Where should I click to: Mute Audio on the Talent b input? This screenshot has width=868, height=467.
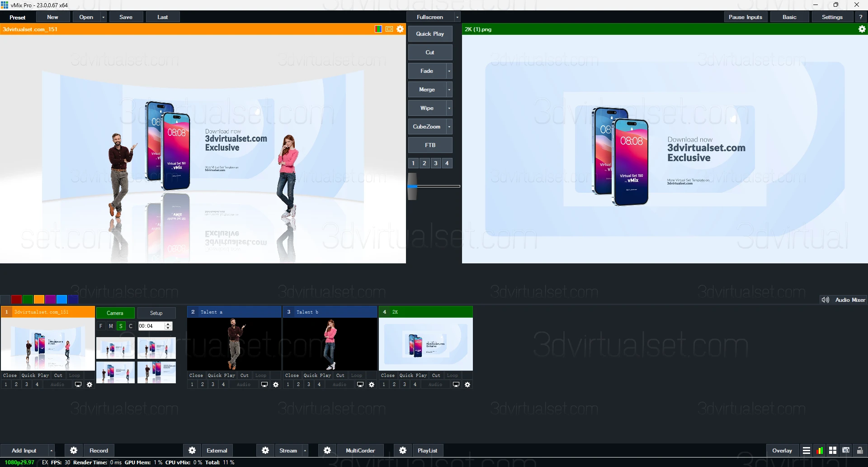[x=339, y=384]
